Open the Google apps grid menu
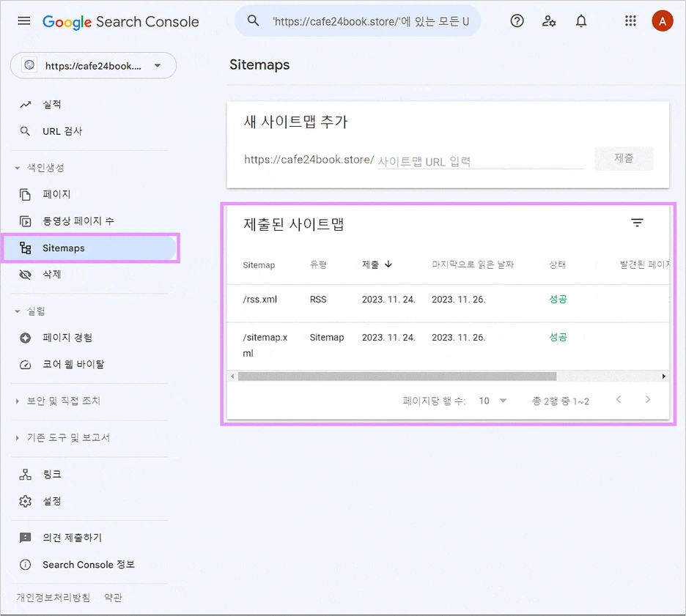This screenshot has height=616, width=686. click(630, 21)
